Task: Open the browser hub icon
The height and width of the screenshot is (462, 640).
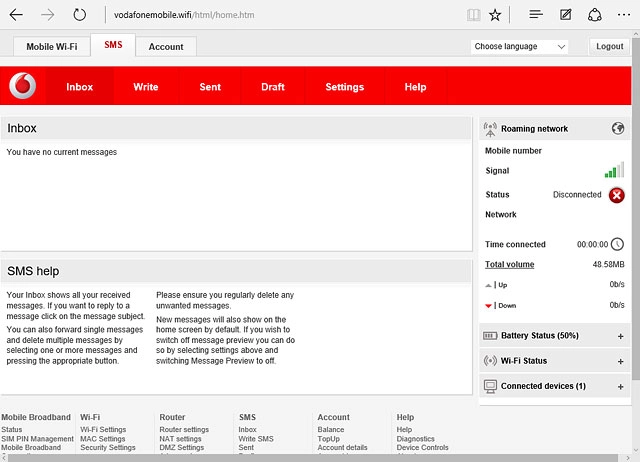Action: 536,15
